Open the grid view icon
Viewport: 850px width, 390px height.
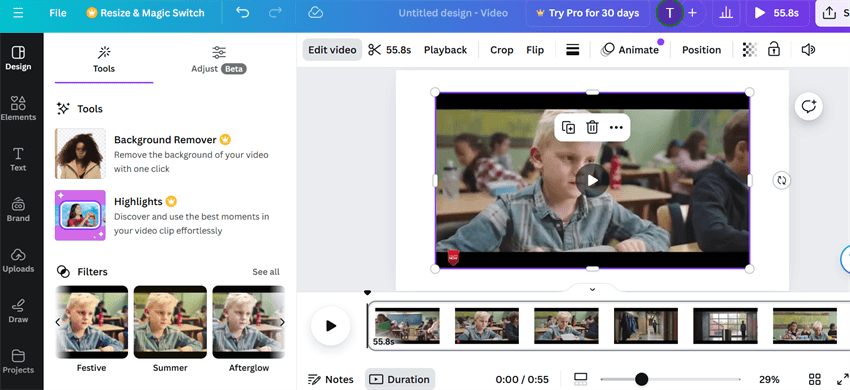[x=814, y=379]
